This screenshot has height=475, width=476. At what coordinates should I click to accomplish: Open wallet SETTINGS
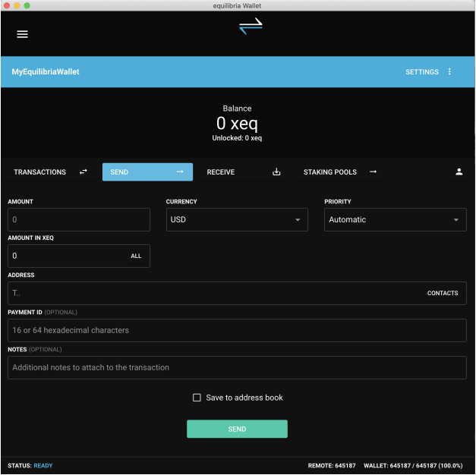[x=421, y=72]
